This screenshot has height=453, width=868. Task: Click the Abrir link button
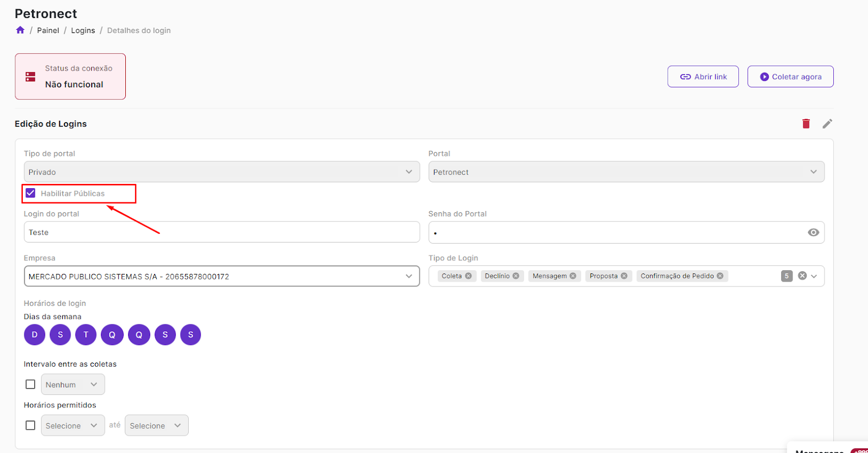tap(703, 76)
